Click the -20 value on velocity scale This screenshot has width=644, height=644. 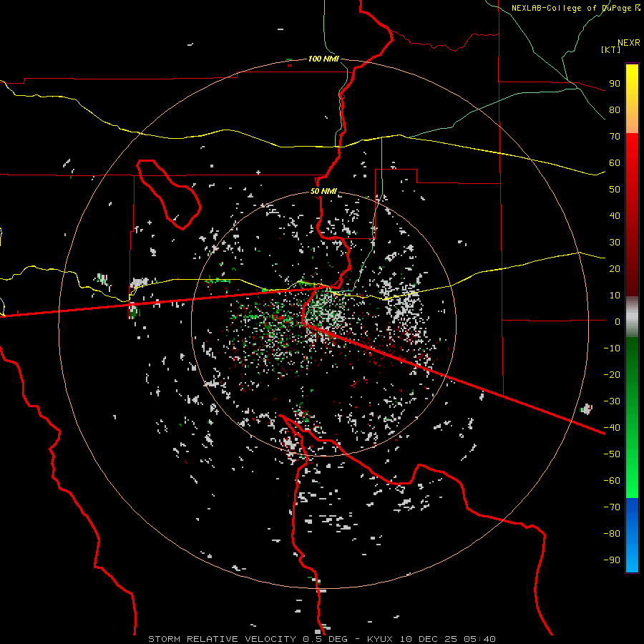pyautogui.click(x=612, y=374)
